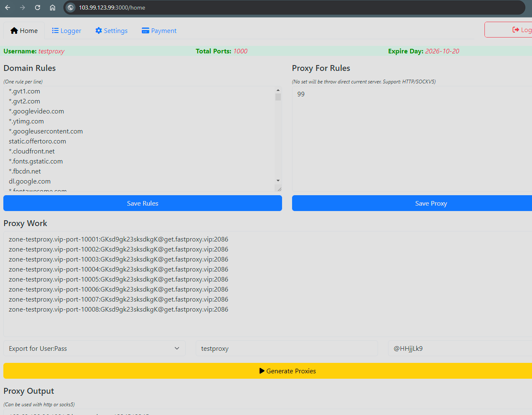532x415 pixels.
Task: Click the Payment card icon
Action: tap(145, 30)
